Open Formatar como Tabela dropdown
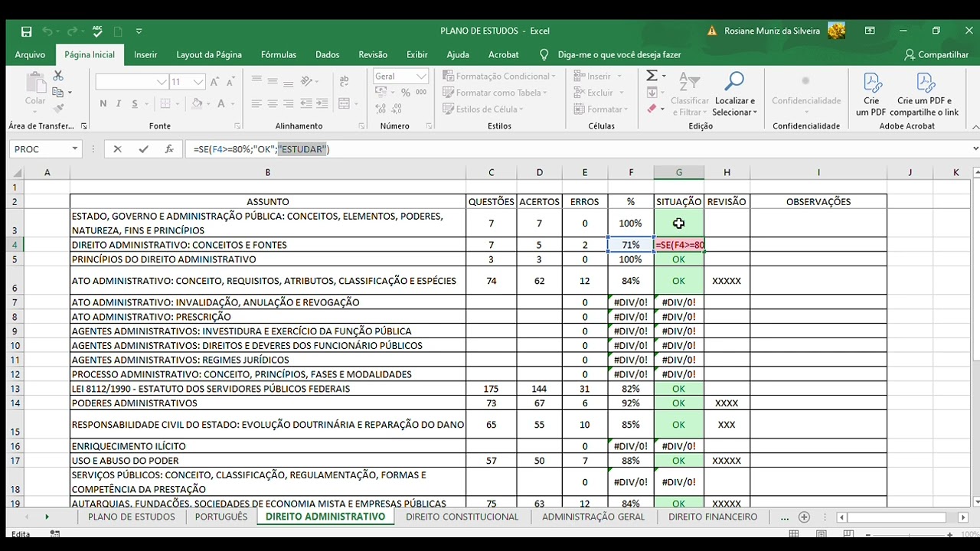This screenshot has height=551, width=980. coord(495,93)
